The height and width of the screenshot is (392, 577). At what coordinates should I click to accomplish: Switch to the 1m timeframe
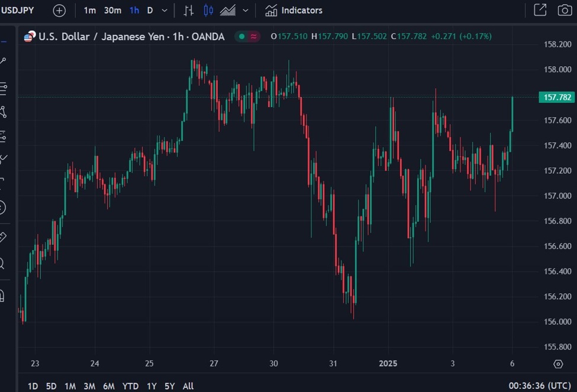[x=89, y=10]
